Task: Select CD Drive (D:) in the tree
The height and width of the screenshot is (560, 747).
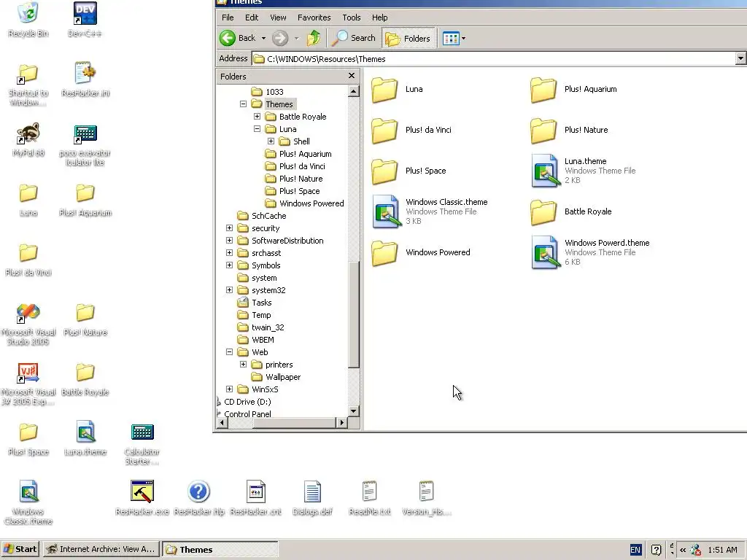Action: coord(247,402)
